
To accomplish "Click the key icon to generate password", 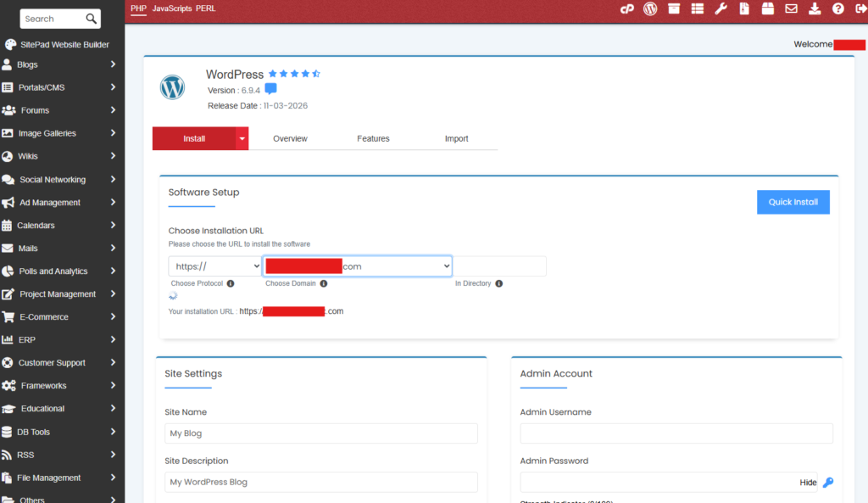I will pyautogui.click(x=828, y=483).
